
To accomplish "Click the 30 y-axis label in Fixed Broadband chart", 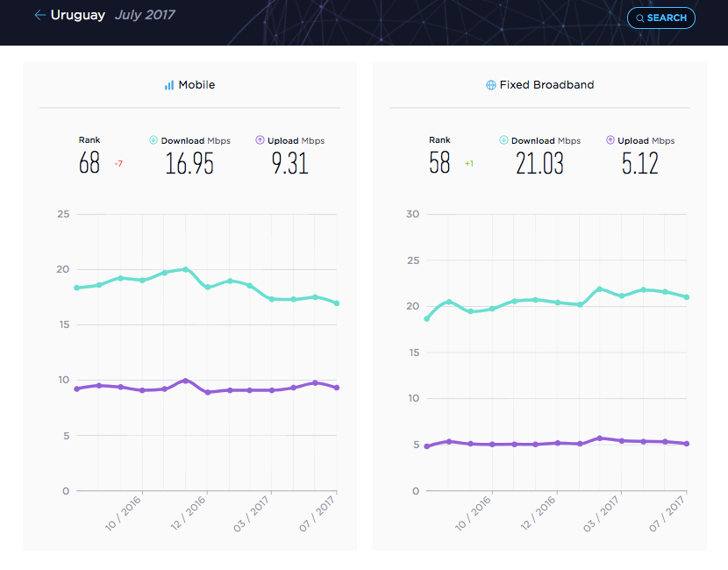I will coord(413,215).
